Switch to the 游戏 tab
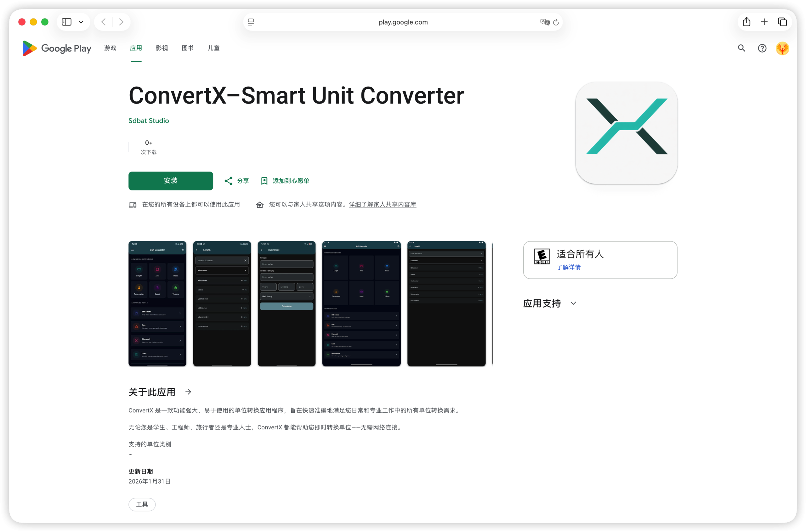This screenshot has width=806, height=532. tap(110, 48)
